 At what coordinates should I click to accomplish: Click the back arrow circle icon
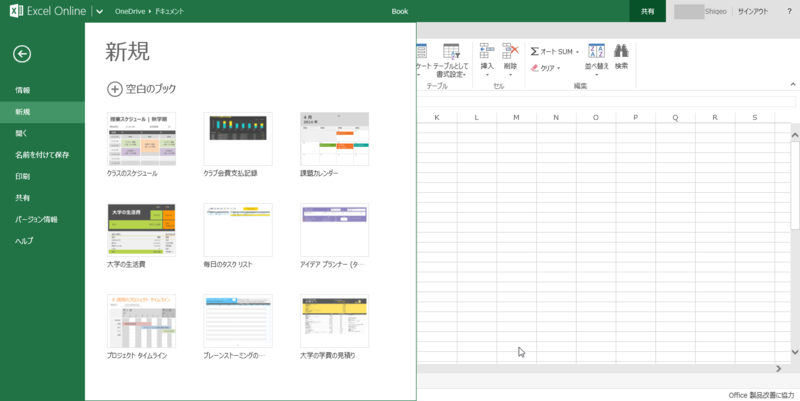22,54
